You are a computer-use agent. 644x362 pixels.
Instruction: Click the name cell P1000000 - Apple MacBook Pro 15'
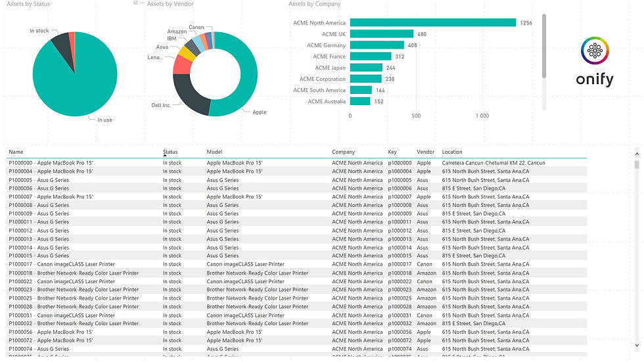51,163
